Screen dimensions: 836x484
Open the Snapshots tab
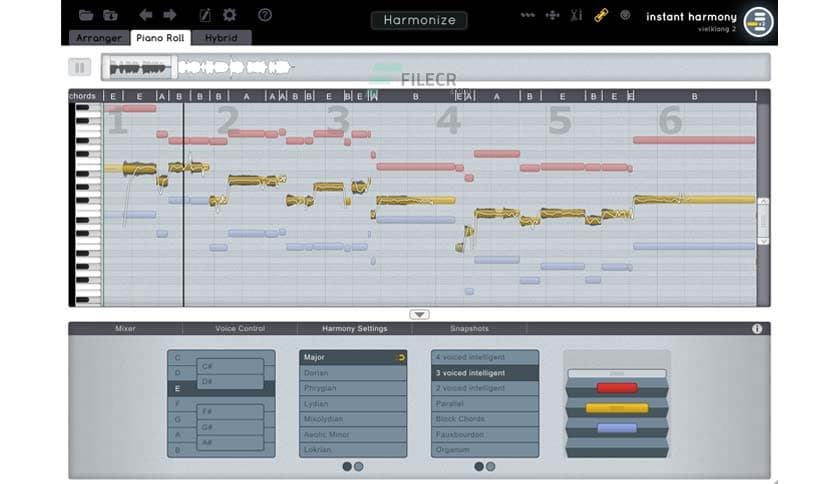pyautogui.click(x=469, y=329)
